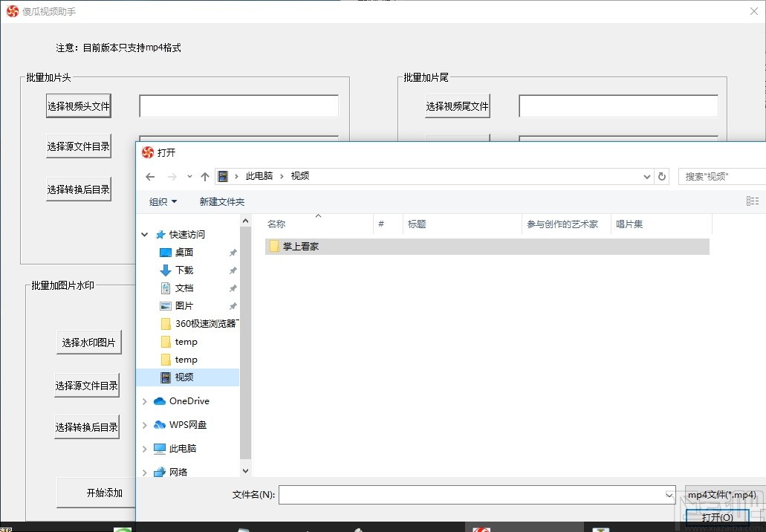Expand the 此电脑 tree entry in the sidebar
Screen dimensions: 766x532
(145, 448)
